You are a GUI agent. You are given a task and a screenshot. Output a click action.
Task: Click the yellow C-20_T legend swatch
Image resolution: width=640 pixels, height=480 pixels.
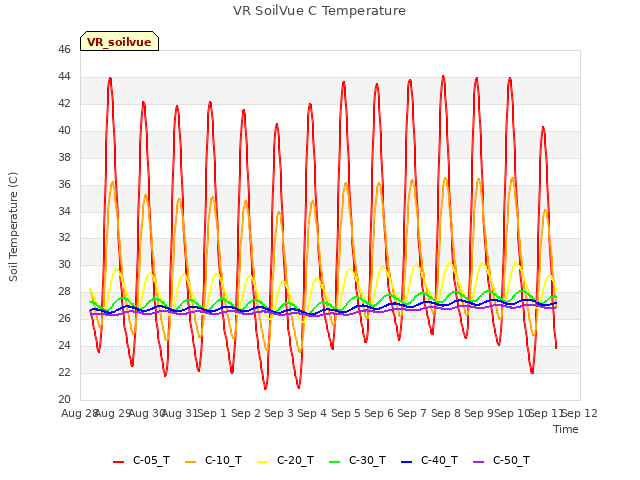coord(262,462)
